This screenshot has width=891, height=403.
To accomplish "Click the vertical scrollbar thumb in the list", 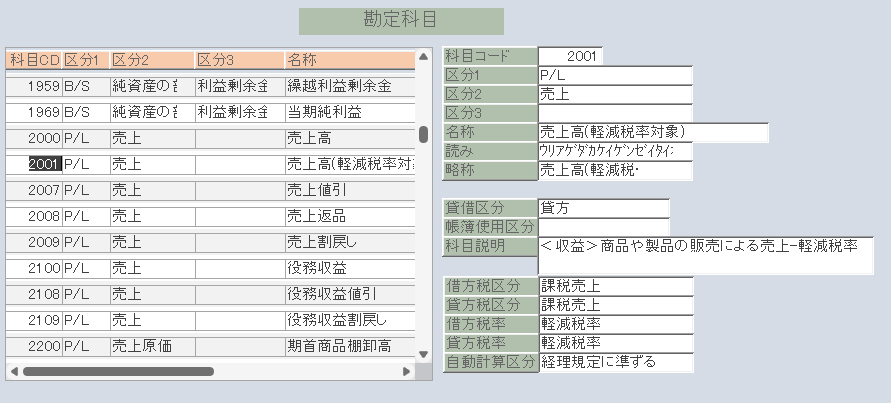I will [x=423, y=134].
